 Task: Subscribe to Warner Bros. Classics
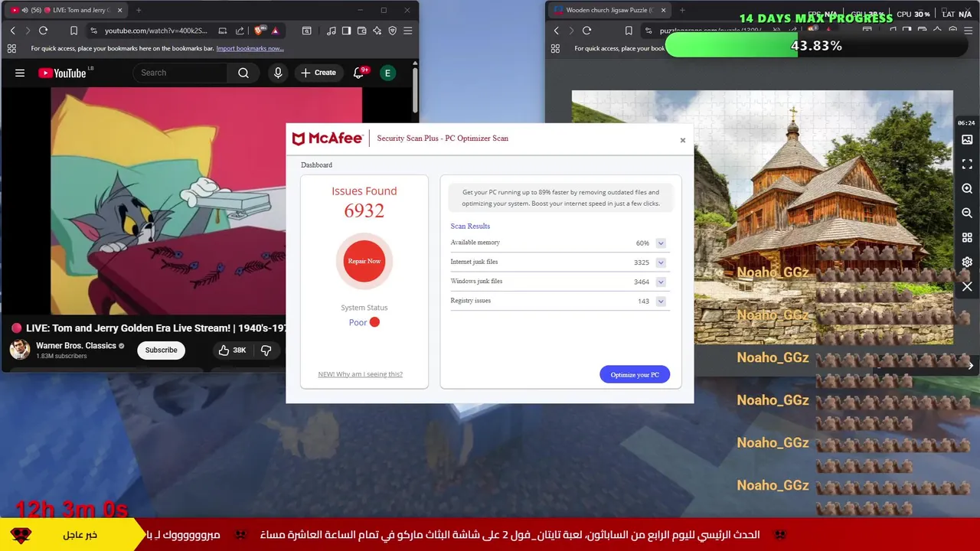pyautogui.click(x=161, y=350)
